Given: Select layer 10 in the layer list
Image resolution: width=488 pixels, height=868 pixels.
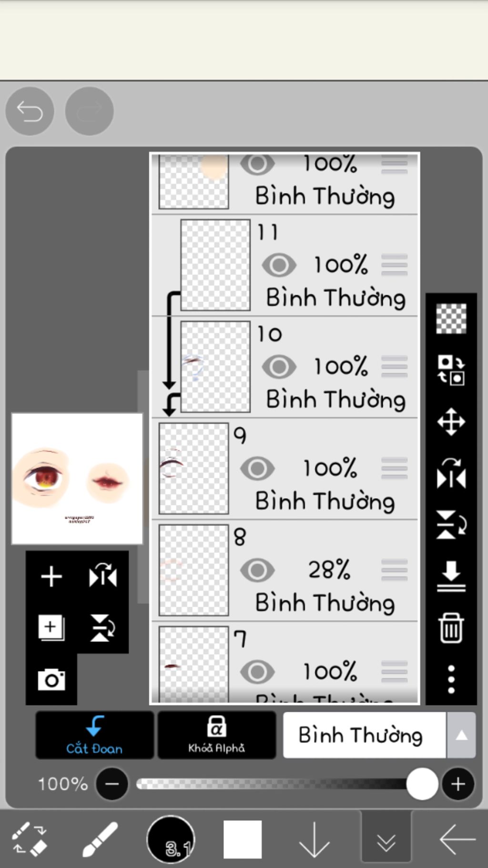Looking at the screenshot, I should point(285,367).
